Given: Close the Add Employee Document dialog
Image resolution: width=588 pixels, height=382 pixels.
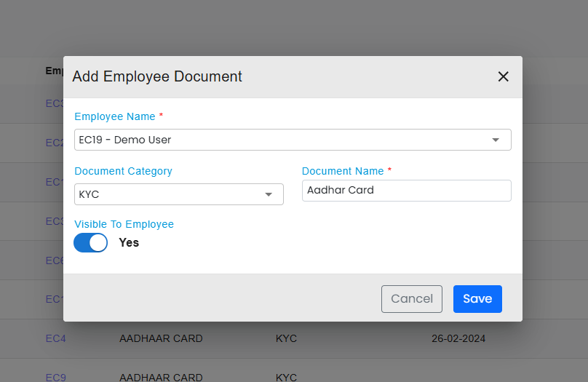Looking at the screenshot, I should click(x=503, y=76).
